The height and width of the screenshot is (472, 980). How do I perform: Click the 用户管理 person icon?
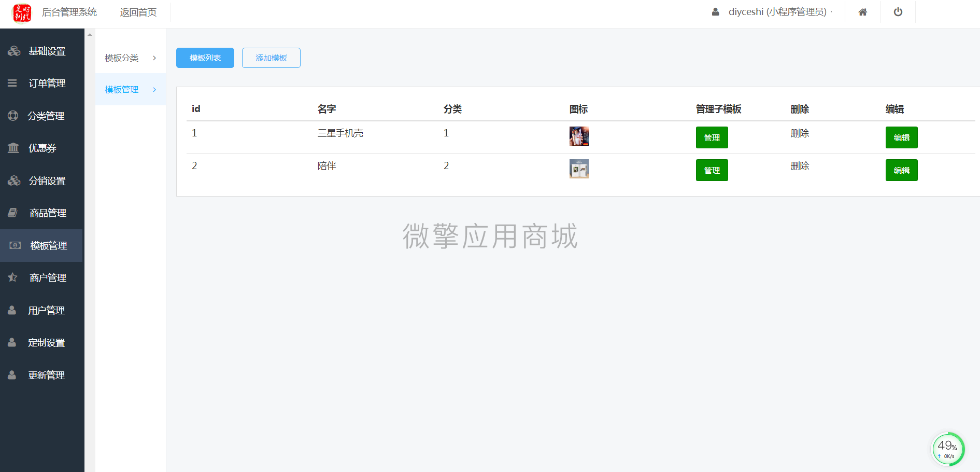tap(12, 310)
